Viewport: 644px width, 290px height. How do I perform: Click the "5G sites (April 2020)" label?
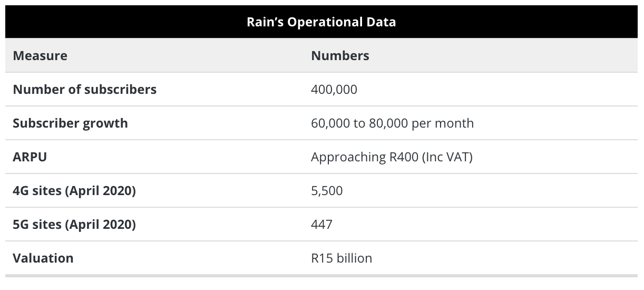pyautogui.click(x=74, y=224)
